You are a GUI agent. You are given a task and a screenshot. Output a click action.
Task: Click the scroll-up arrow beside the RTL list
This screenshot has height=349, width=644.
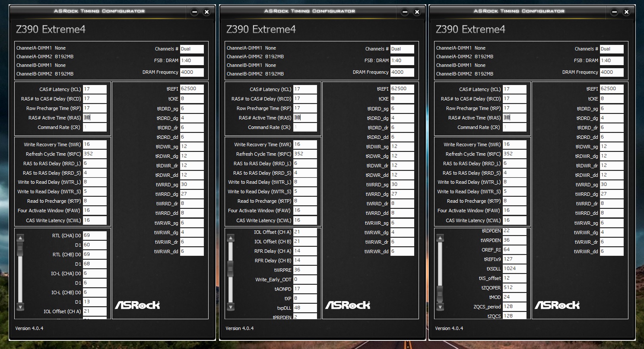[x=20, y=238]
